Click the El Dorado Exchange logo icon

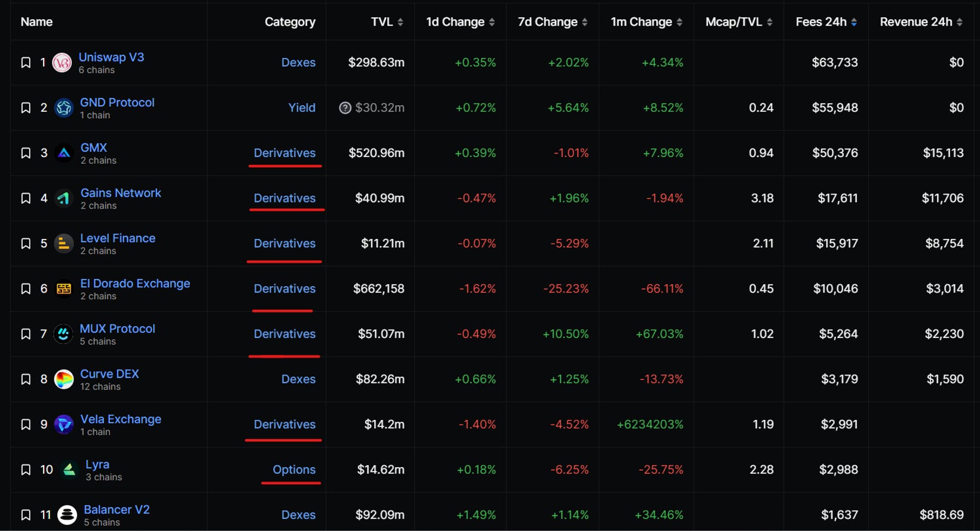64,289
